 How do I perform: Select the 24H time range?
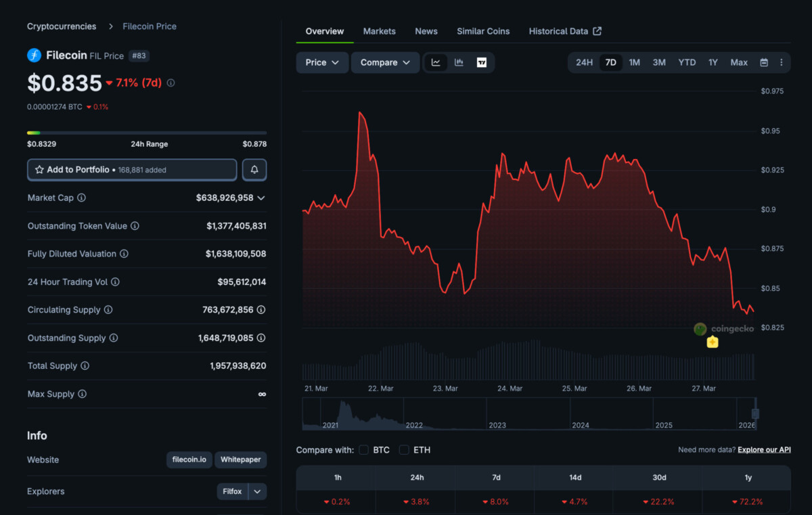coord(584,62)
